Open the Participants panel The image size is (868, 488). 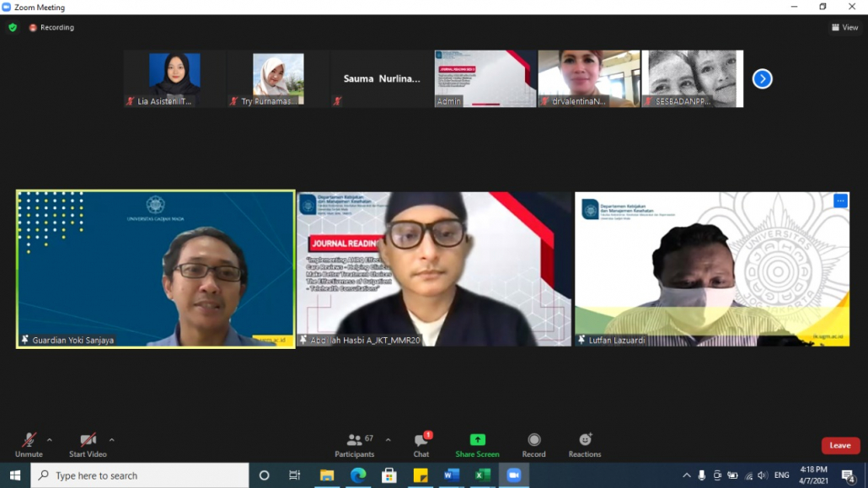[355, 444]
